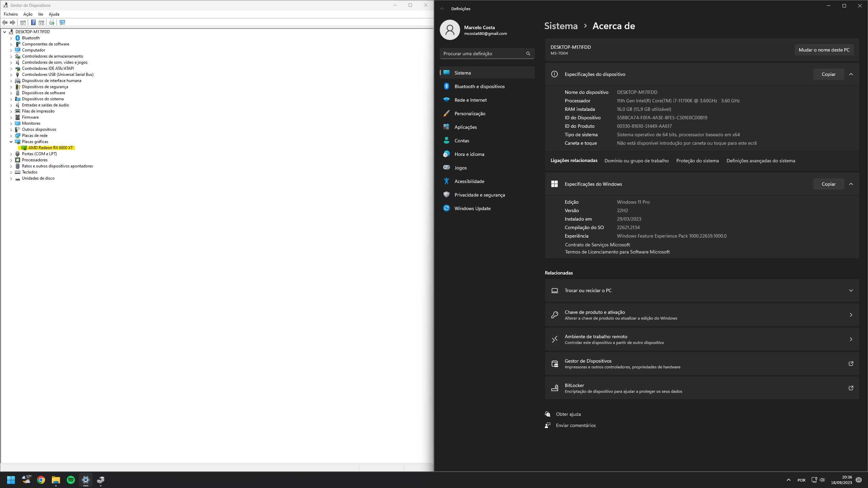Expand the Unidades de disco category

pyautogui.click(x=11, y=178)
